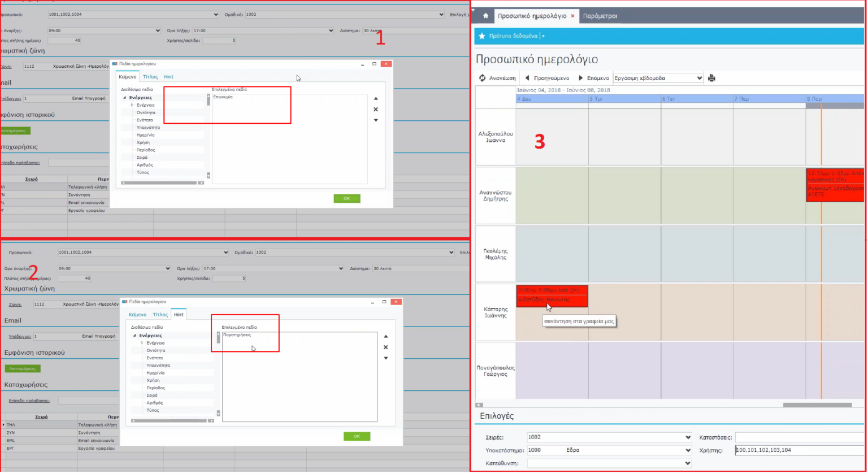Click the Καταστάσεις input field

(x=799, y=437)
